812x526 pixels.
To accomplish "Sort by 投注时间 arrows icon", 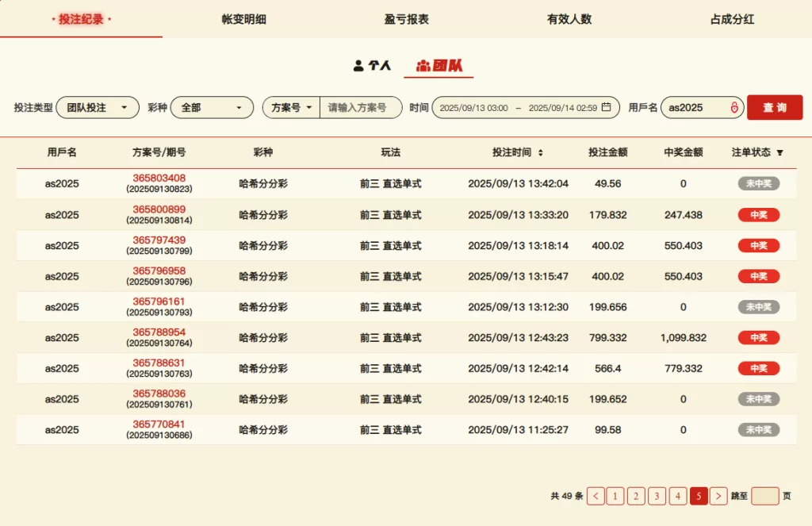I will pyautogui.click(x=541, y=152).
